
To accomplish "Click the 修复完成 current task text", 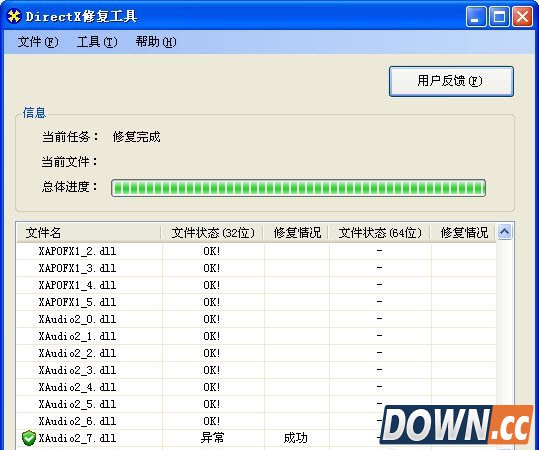I will click(136, 137).
